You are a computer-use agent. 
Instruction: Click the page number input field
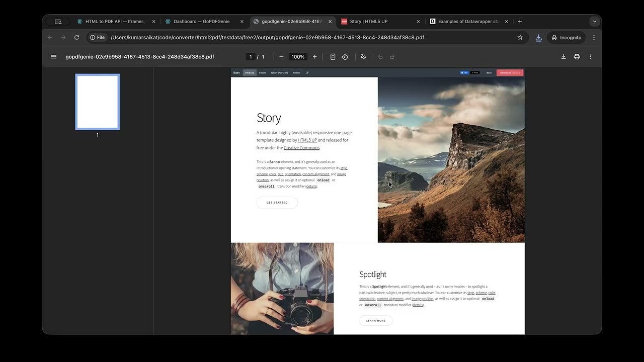pos(251,57)
